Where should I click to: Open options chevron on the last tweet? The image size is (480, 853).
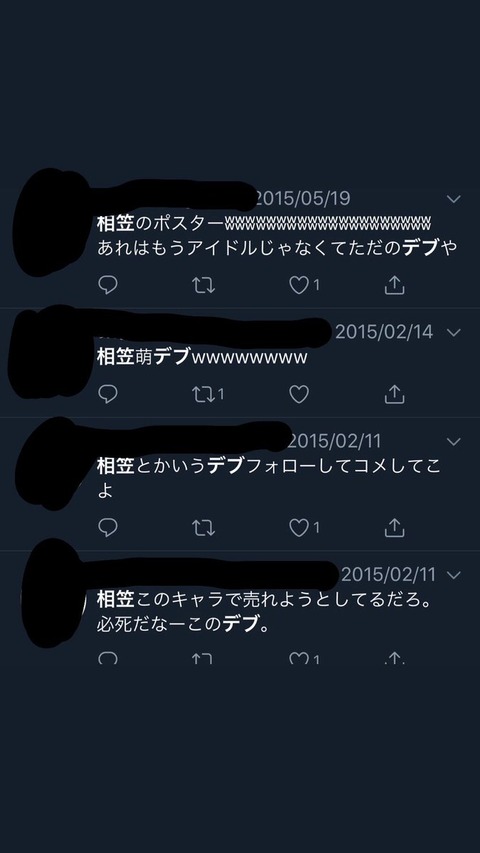[x=454, y=575]
